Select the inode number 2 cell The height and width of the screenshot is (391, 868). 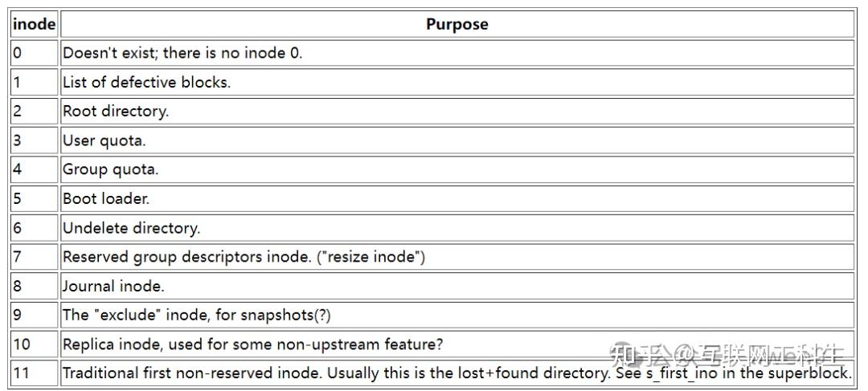35,111
